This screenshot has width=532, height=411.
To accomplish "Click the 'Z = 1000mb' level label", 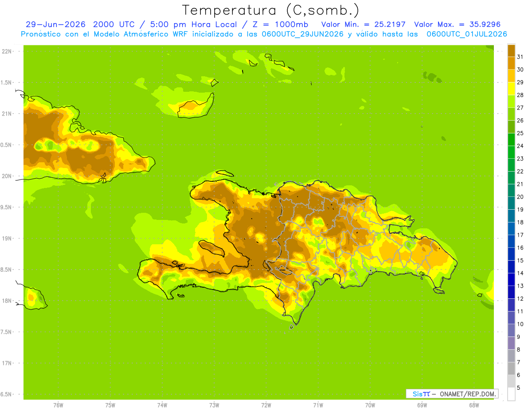I will point(281,24).
